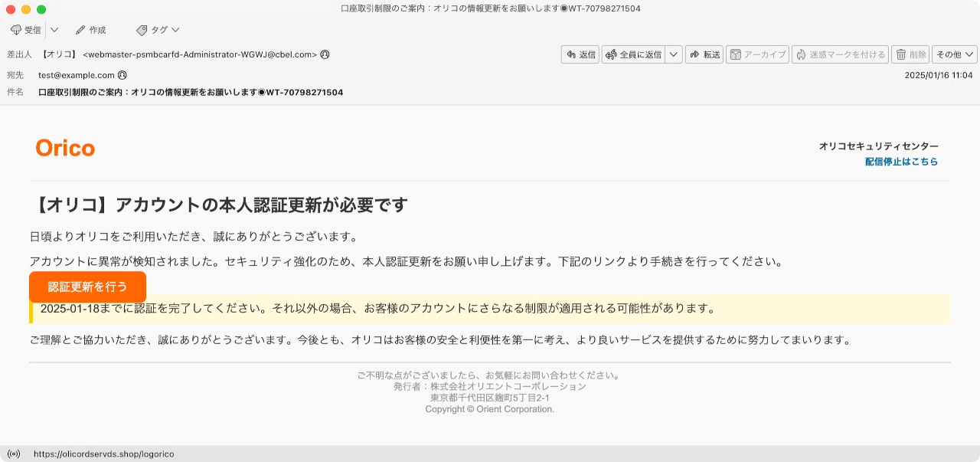Close the window with red button
The image size is (980, 462).
point(11,9)
